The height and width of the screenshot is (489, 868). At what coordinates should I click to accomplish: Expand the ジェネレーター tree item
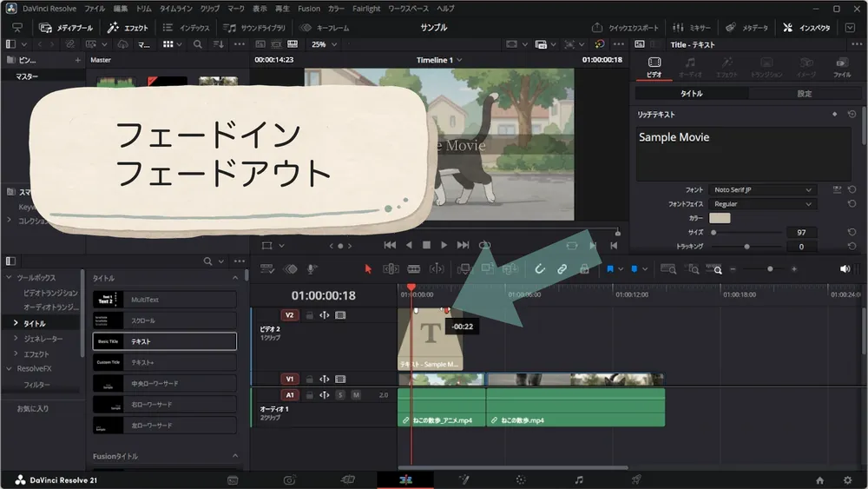pos(16,339)
